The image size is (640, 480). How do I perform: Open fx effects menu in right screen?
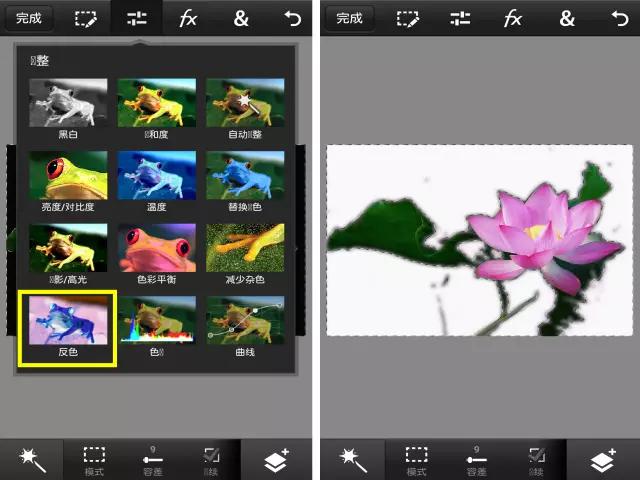point(513,19)
